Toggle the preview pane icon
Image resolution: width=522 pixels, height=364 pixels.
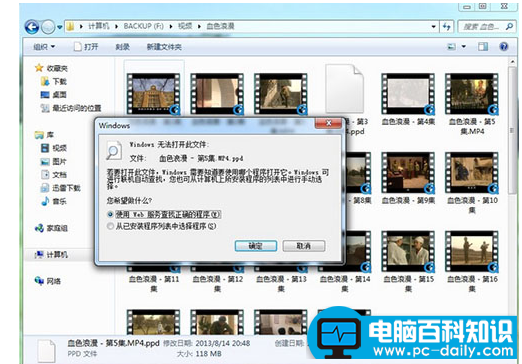coord(483,47)
